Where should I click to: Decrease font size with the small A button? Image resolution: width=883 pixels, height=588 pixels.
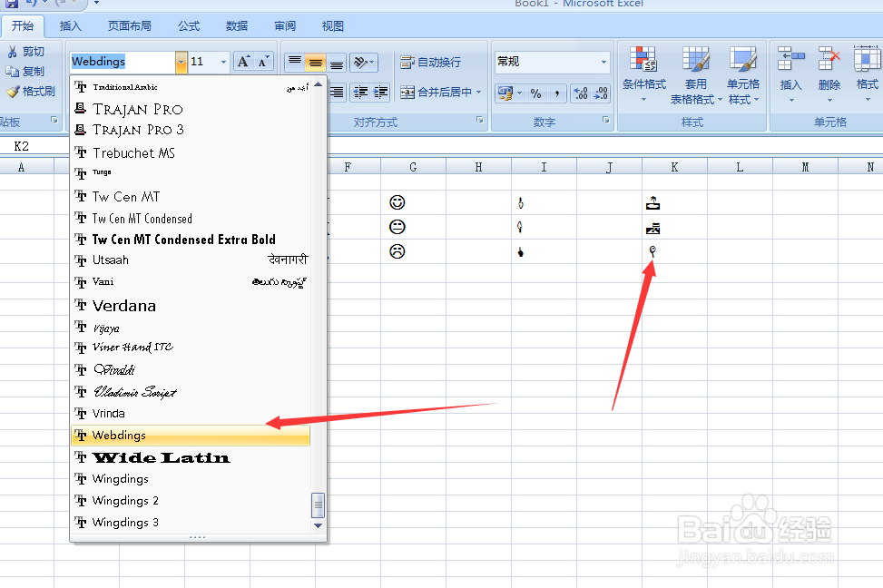click(263, 62)
